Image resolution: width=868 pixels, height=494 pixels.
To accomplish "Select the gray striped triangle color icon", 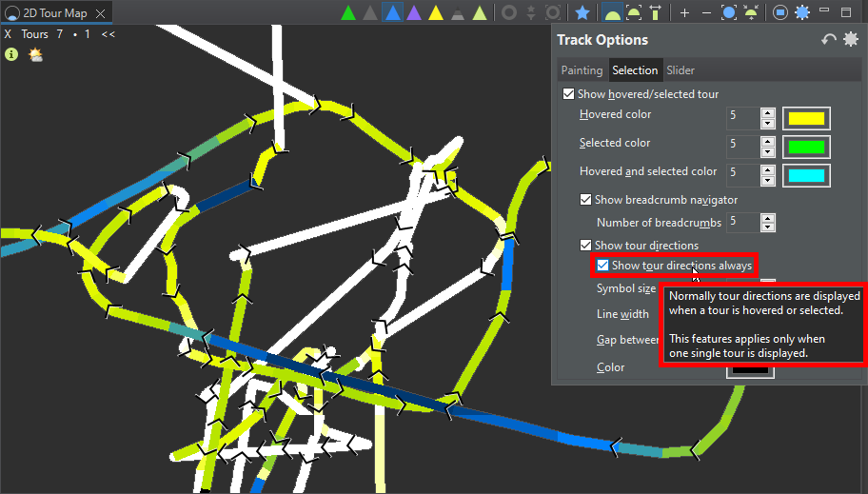I will pyautogui.click(x=457, y=13).
